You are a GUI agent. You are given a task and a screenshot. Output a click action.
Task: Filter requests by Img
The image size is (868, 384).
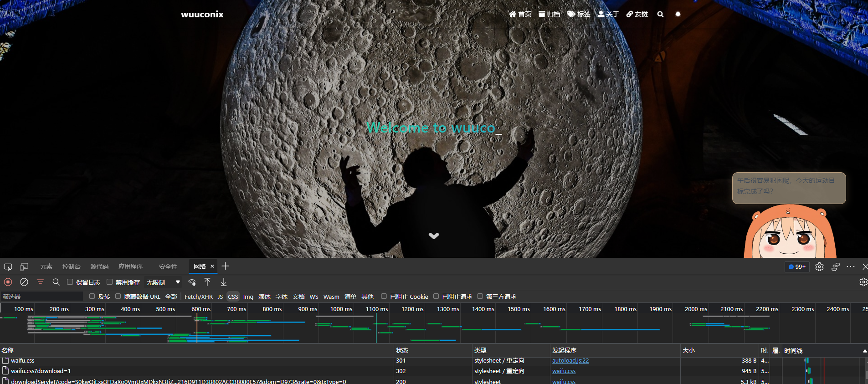coord(248,297)
